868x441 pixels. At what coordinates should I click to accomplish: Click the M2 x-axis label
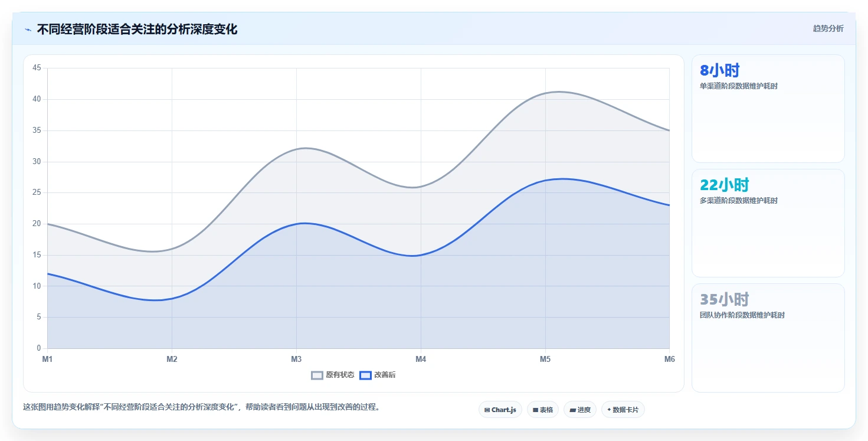(172, 359)
